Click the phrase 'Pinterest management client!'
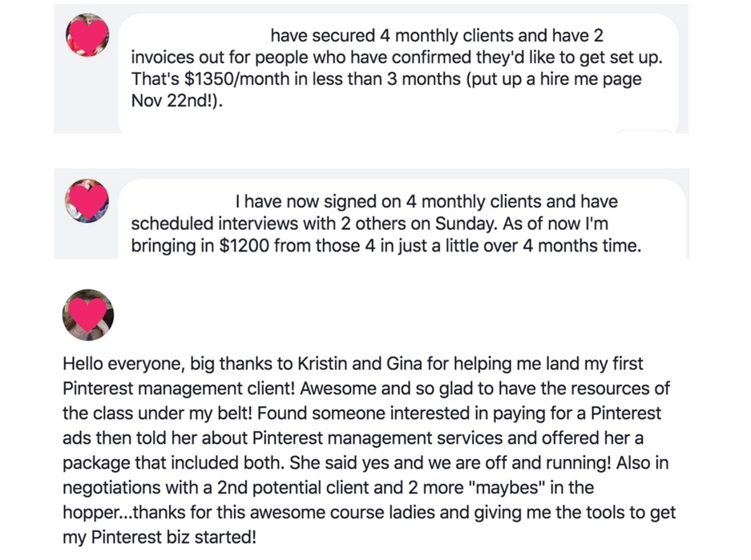The width and height of the screenshot is (751, 560). point(179,389)
